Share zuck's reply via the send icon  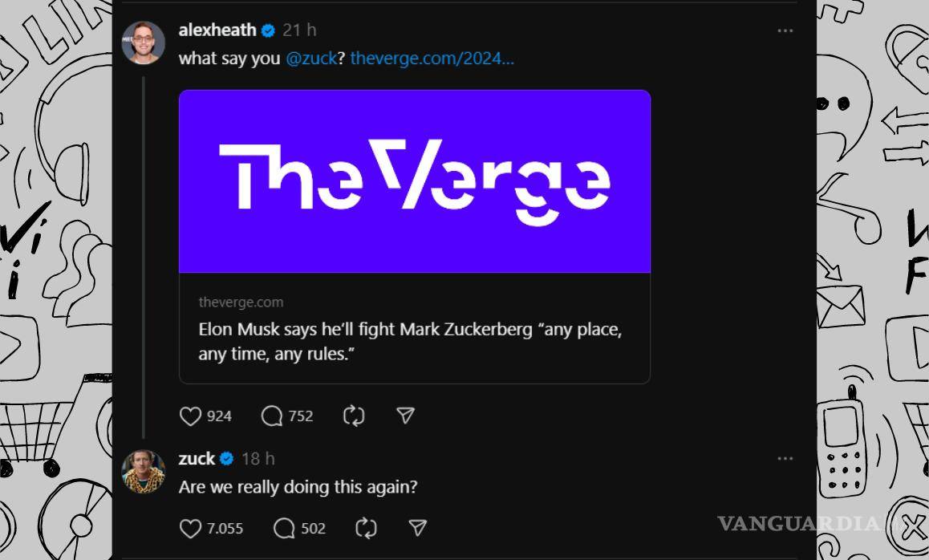pos(418,528)
